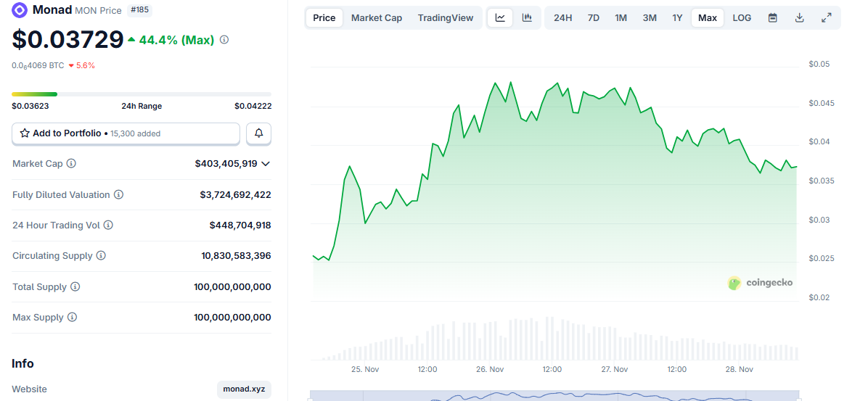Click the #185 rank badge
This screenshot has height=401, width=868.
coord(140,9)
